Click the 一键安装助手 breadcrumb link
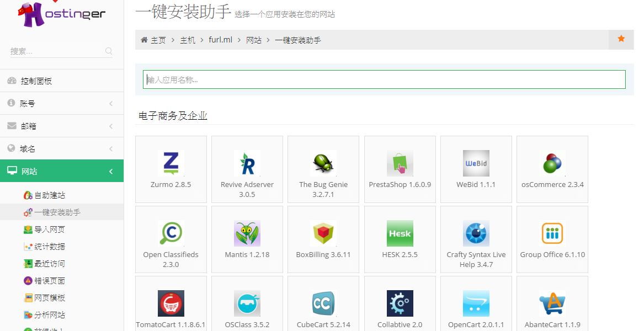The image size is (644, 331). pos(298,40)
